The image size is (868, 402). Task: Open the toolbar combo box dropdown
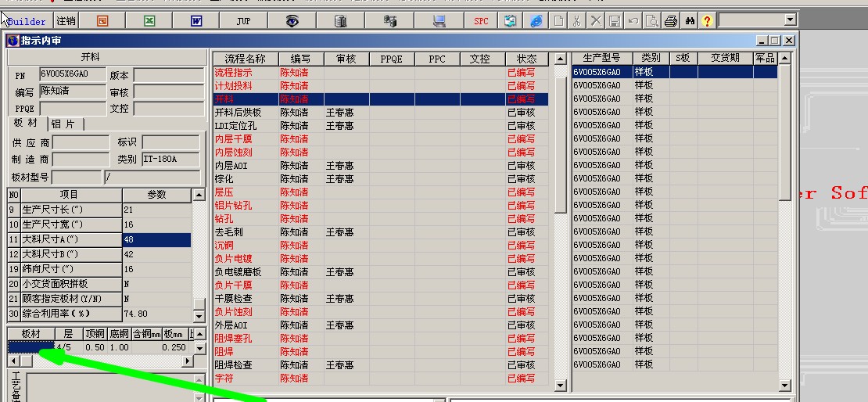[790, 20]
